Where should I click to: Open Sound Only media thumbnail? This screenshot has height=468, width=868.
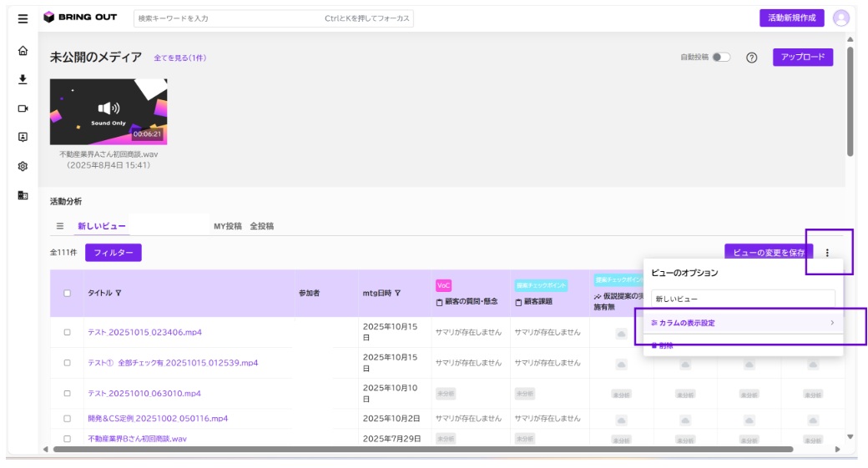[x=108, y=112]
